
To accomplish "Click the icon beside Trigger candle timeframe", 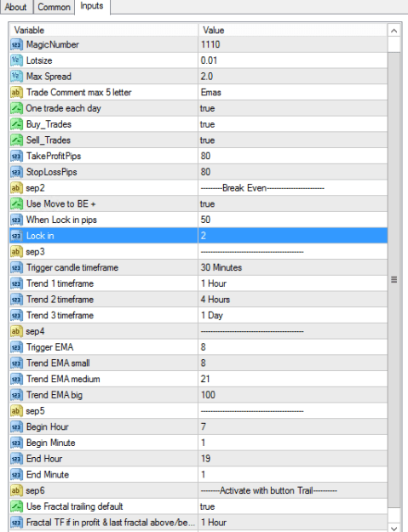I will (16, 267).
